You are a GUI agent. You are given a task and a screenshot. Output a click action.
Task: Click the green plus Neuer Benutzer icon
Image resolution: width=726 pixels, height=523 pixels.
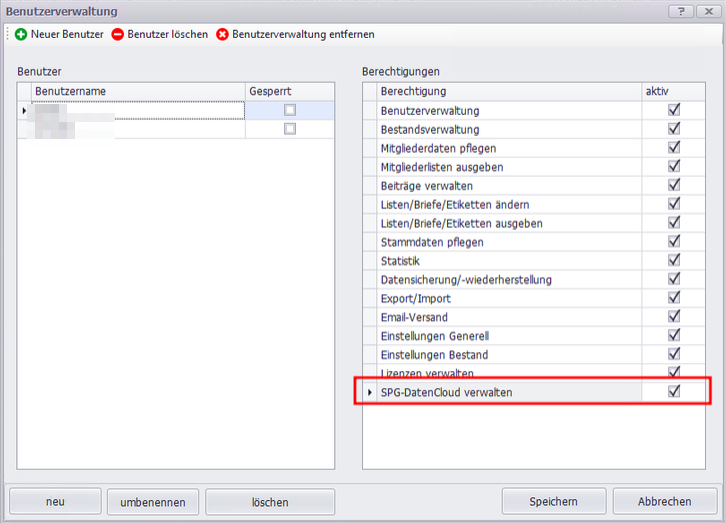coord(21,34)
